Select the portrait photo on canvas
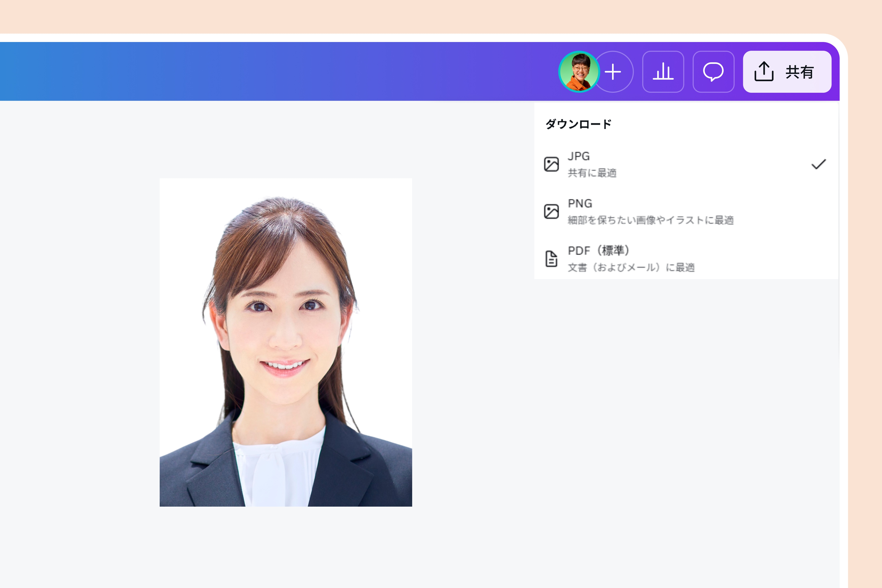882x588 pixels. pyautogui.click(x=286, y=342)
